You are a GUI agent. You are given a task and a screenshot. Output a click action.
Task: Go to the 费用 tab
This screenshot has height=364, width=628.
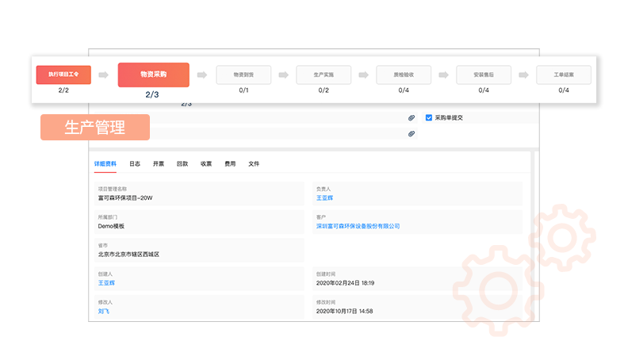pos(230,164)
